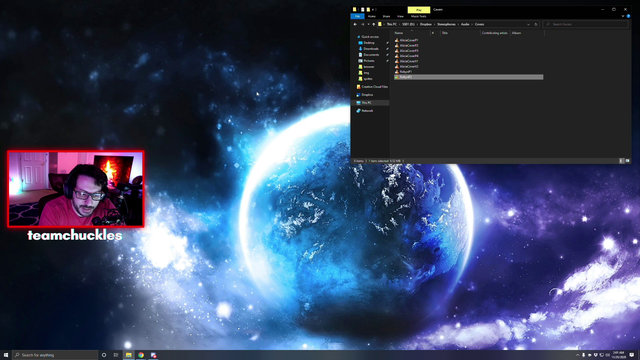The width and height of the screenshot is (640, 360).
Task: Open the File ribbon tab
Action: click(x=357, y=16)
